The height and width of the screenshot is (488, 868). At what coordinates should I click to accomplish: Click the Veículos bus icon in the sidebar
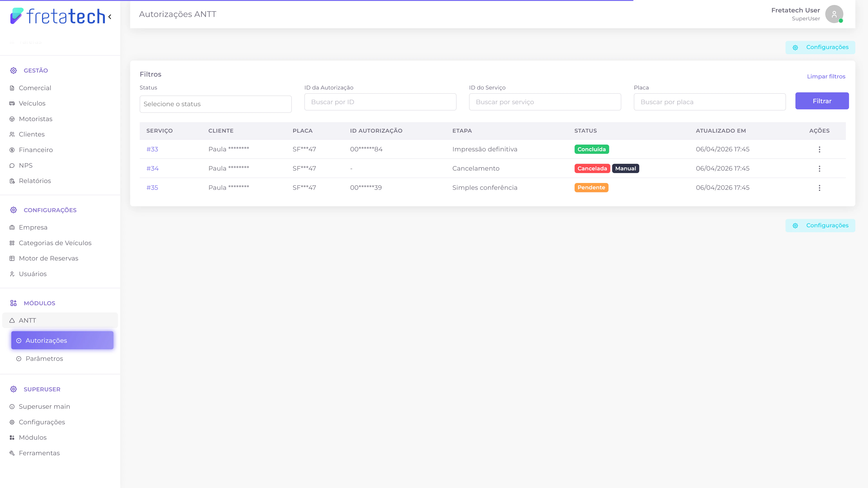click(12, 103)
